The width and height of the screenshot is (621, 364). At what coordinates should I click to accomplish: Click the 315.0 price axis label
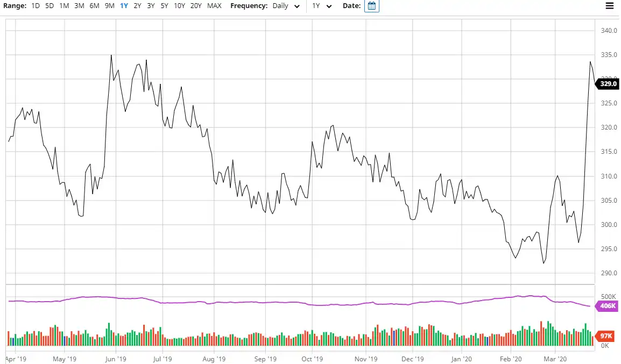[x=609, y=152]
